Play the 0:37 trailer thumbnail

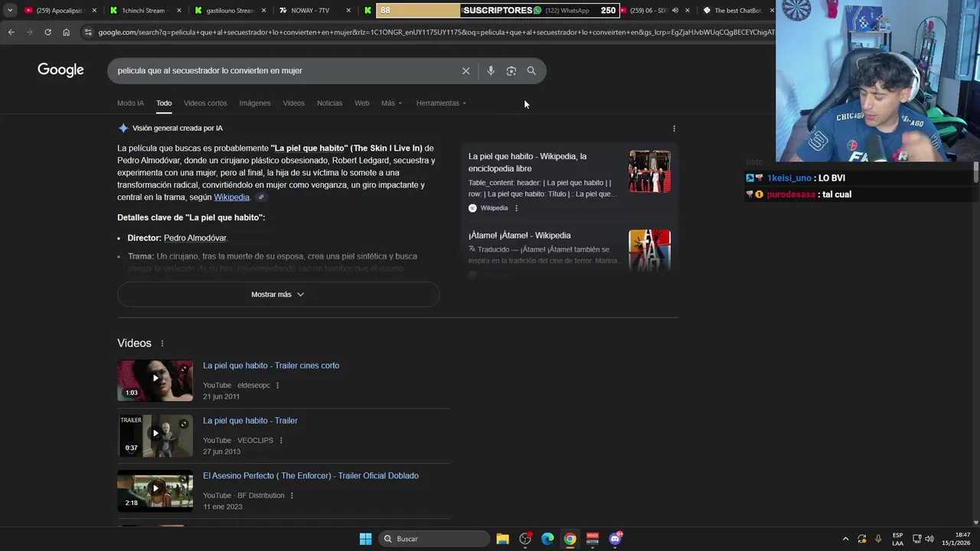pyautogui.click(x=155, y=435)
